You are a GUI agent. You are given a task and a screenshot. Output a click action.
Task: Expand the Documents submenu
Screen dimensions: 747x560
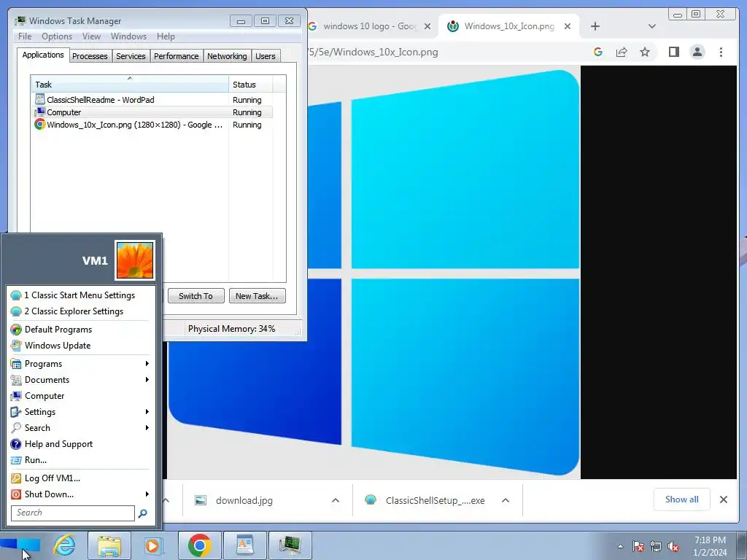click(x=80, y=380)
